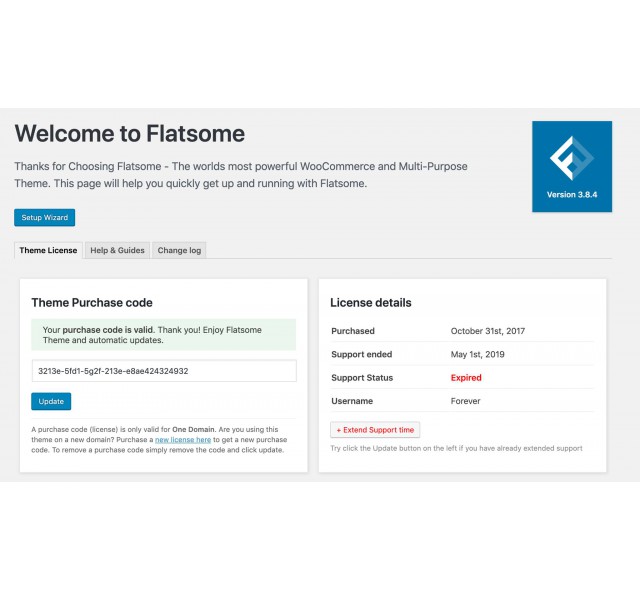Click the purchase code valid notice
Image resolution: width=640 pixels, height=590 pixels.
[x=164, y=335]
